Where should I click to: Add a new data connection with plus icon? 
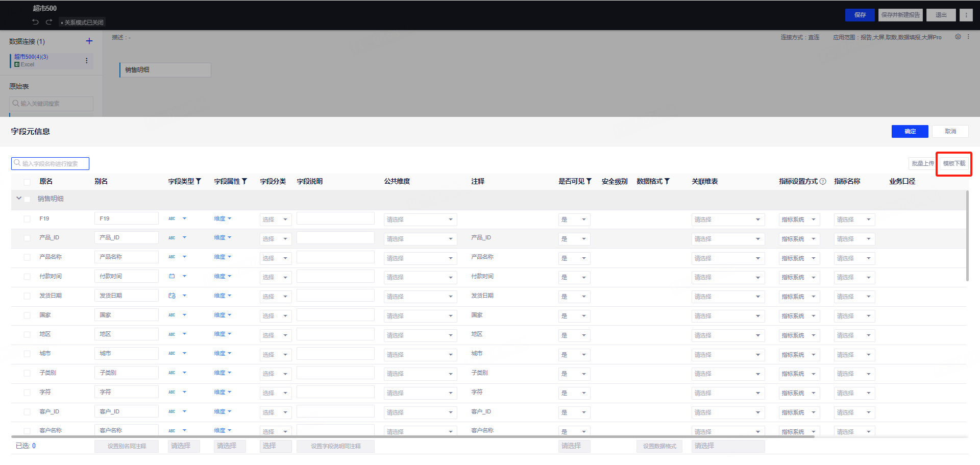(x=89, y=41)
